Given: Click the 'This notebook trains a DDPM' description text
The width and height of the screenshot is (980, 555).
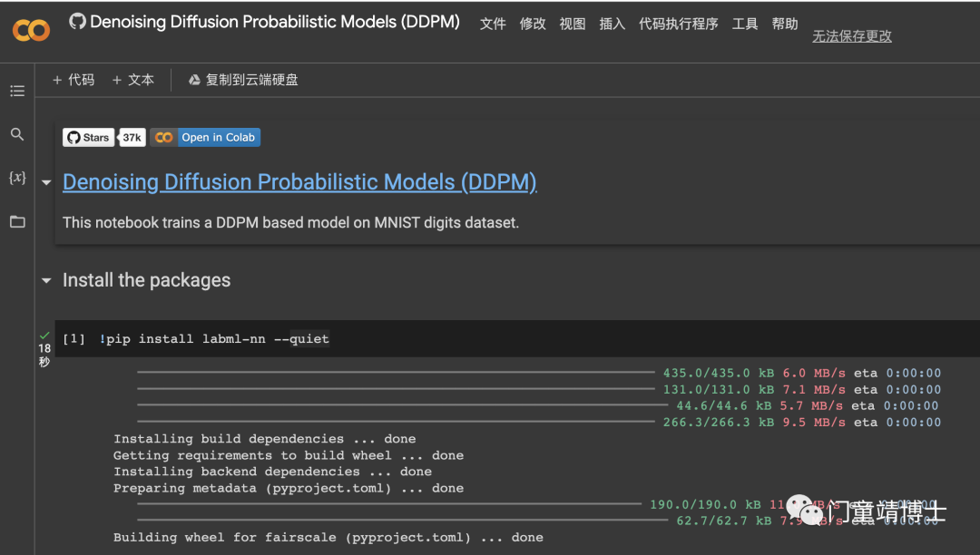Looking at the screenshot, I should coord(290,223).
